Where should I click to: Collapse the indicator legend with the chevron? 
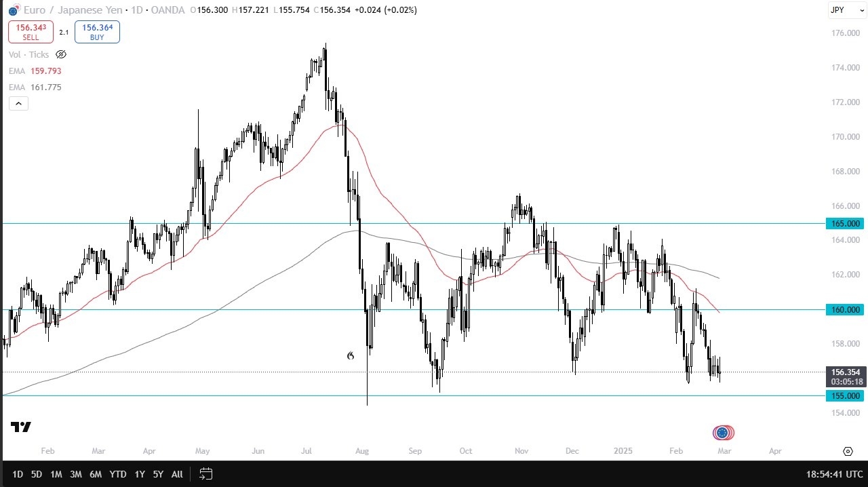pyautogui.click(x=18, y=104)
